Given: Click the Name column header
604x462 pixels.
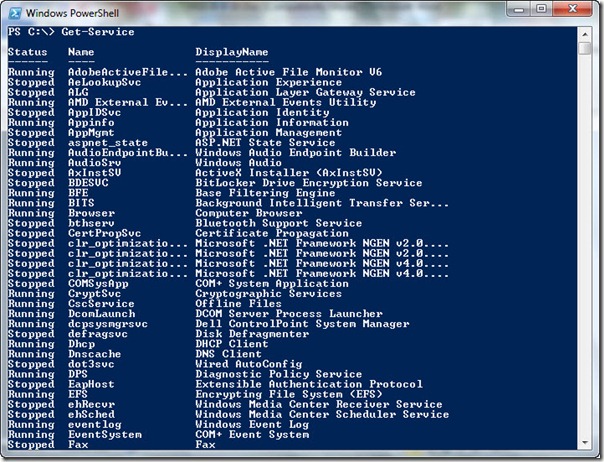Looking at the screenshot, I should [x=81, y=52].
